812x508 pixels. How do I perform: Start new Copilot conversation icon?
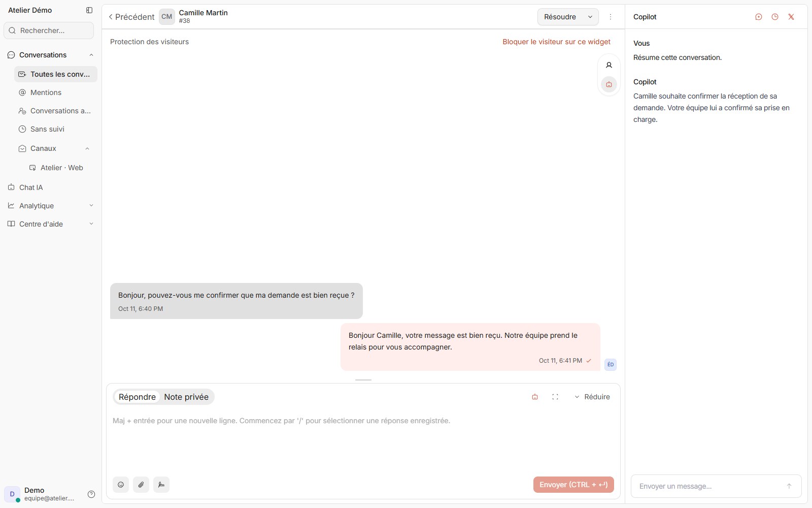tap(759, 17)
